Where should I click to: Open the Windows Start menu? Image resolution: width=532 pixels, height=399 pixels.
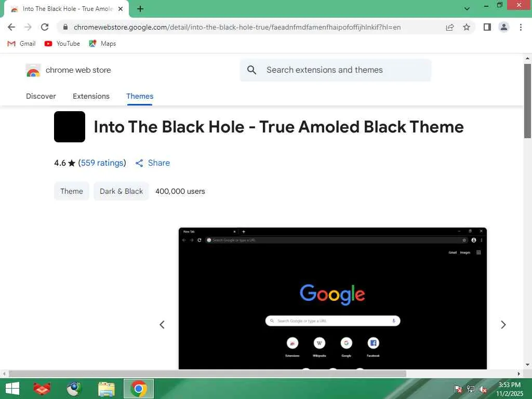(x=12, y=389)
